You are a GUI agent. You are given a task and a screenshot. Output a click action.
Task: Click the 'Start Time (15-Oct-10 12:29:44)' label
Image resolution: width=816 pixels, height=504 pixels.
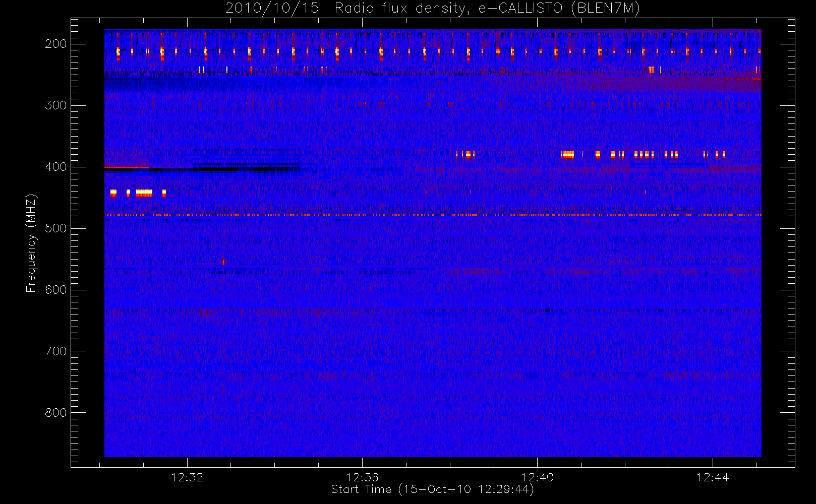click(x=432, y=489)
